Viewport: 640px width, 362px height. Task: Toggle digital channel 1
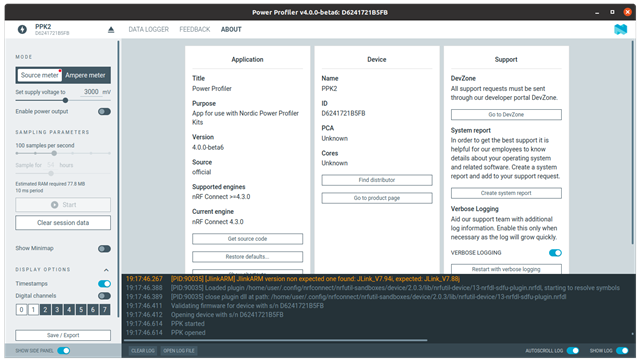pyautogui.click(x=33, y=310)
